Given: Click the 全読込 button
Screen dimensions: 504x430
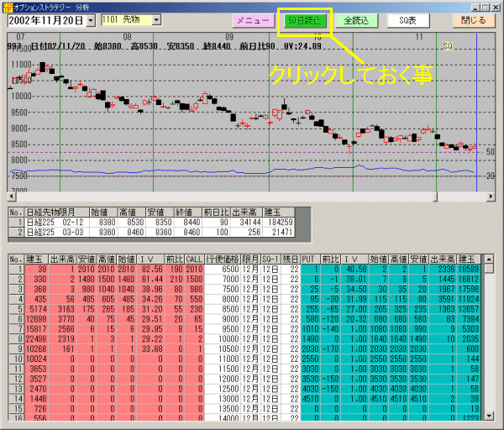Looking at the screenshot, I should click(356, 21).
